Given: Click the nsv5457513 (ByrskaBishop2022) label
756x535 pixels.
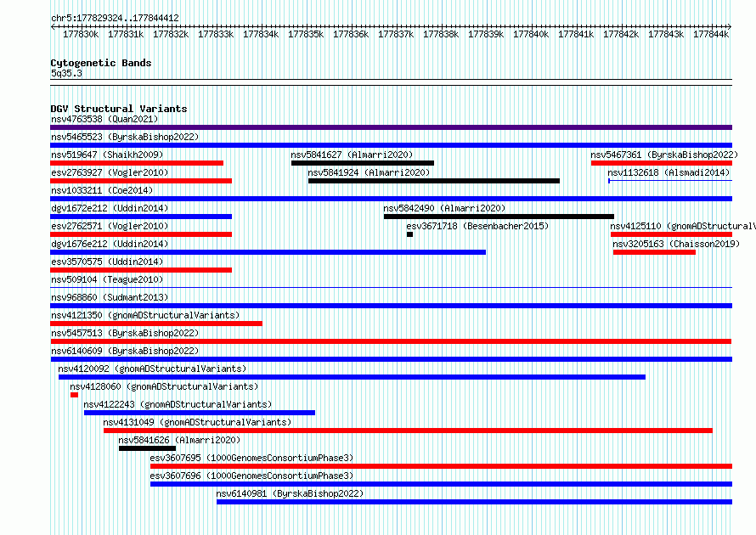Looking at the screenshot, I should click(x=125, y=333).
